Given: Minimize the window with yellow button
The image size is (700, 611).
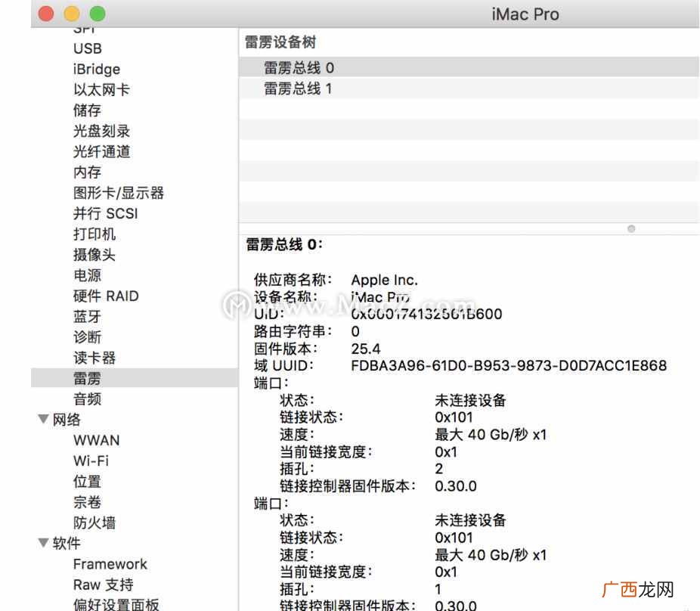Looking at the screenshot, I should [71, 14].
